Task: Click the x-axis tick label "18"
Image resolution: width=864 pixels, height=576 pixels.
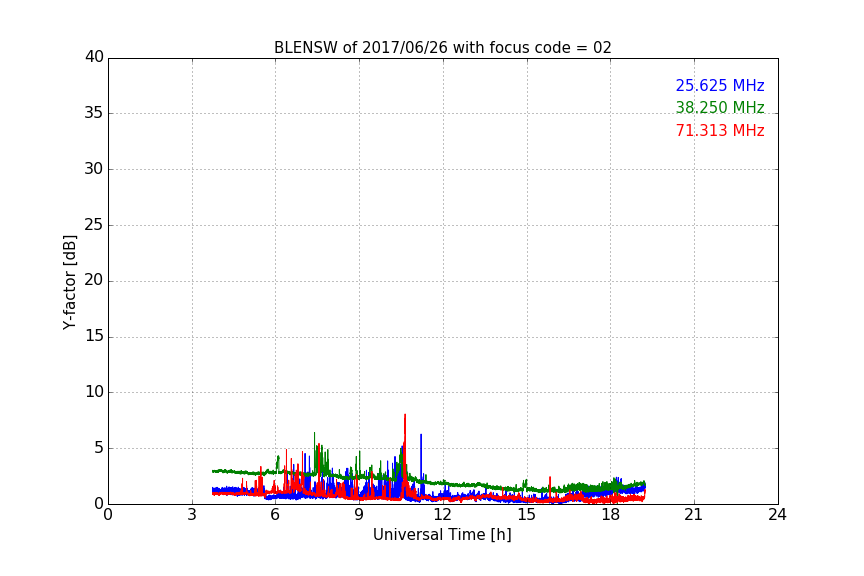Action: point(610,515)
